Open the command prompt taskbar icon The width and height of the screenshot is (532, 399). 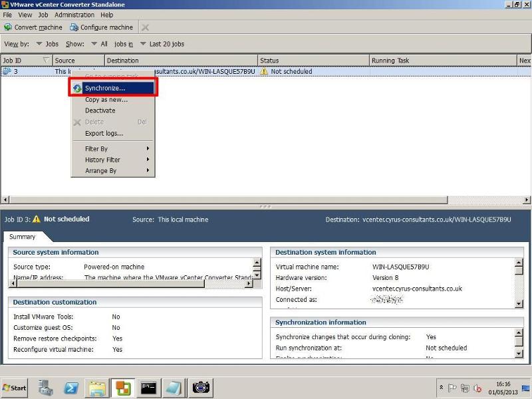point(148,388)
